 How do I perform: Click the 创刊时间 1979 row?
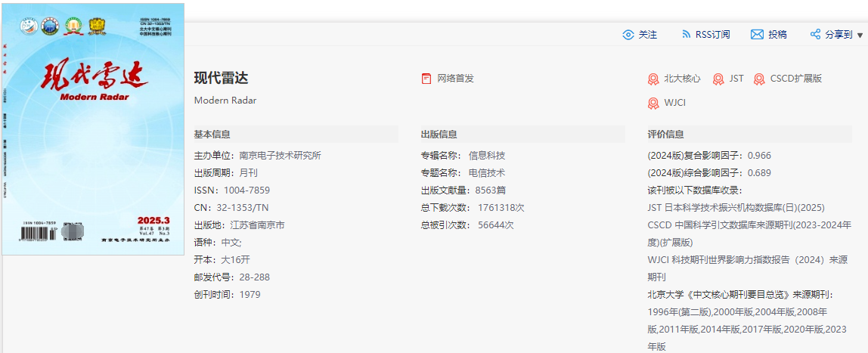click(x=227, y=294)
